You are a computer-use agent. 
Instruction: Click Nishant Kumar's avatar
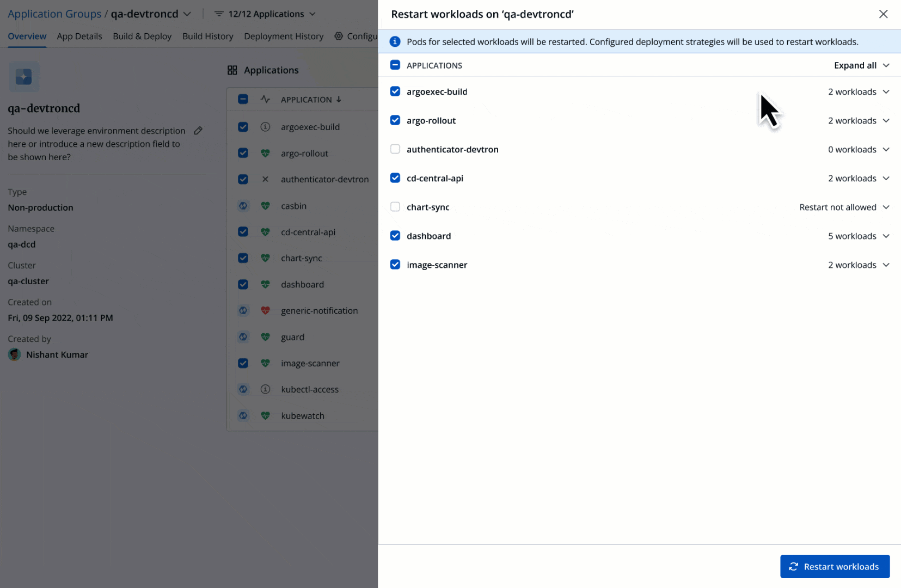click(x=15, y=354)
